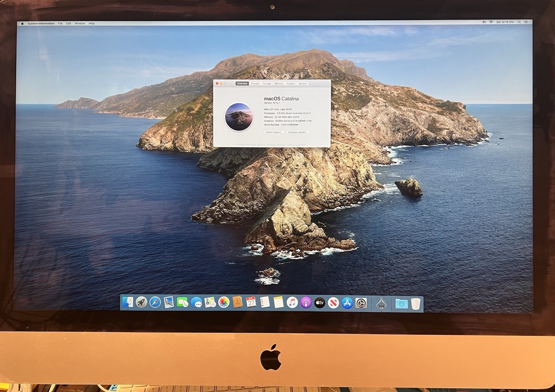
Task: Open Notification Center icon in menu bar
Action: pyautogui.click(x=526, y=22)
